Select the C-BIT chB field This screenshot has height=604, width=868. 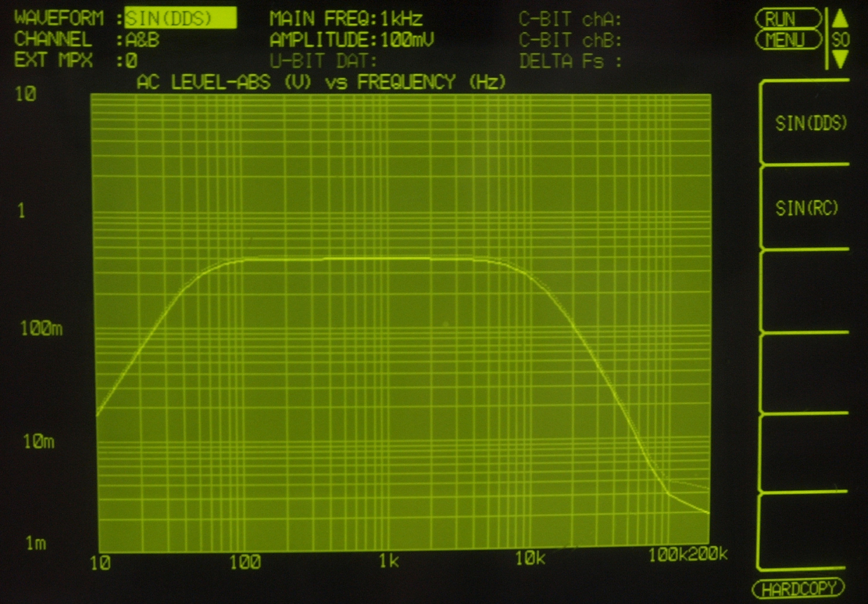(x=570, y=40)
